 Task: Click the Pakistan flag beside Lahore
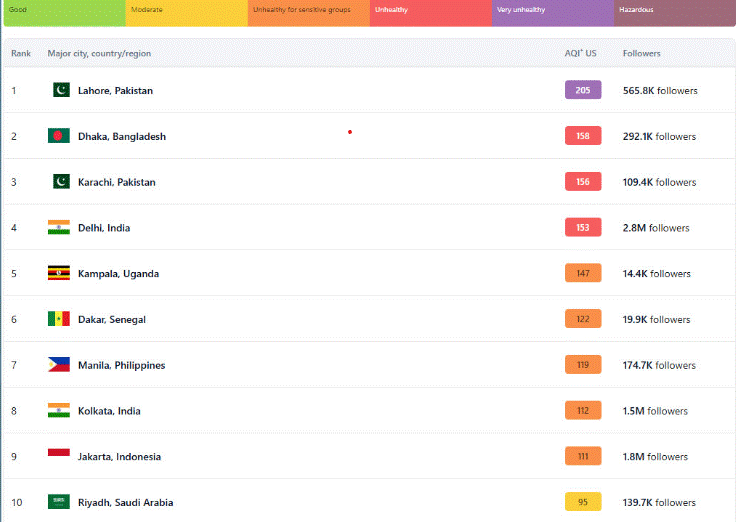coord(60,90)
